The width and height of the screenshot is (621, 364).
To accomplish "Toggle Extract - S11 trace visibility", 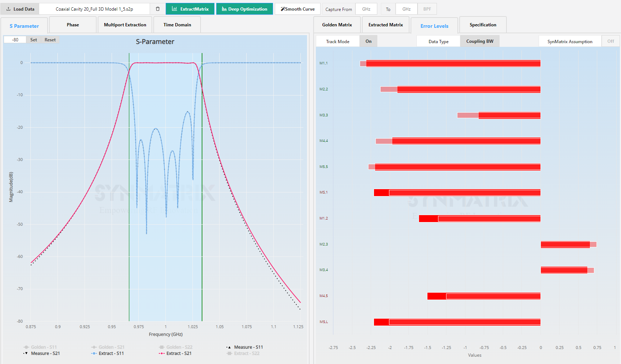I will [x=107, y=353].
